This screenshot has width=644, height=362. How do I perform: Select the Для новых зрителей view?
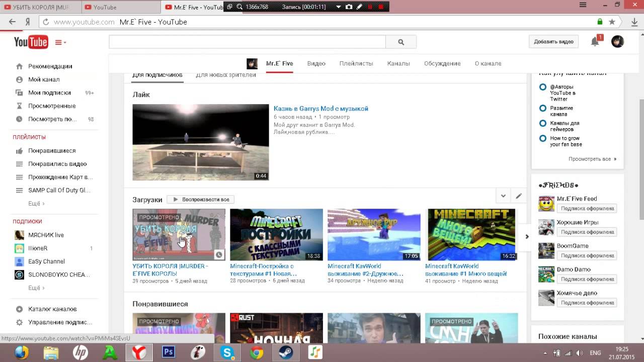(226, 75)
